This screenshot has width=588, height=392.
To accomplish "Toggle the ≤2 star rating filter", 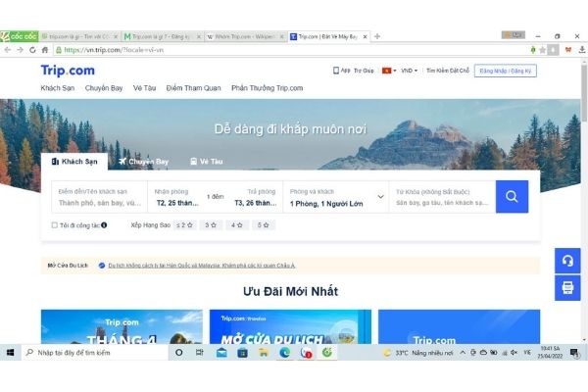I will click(x=184, y=225).
